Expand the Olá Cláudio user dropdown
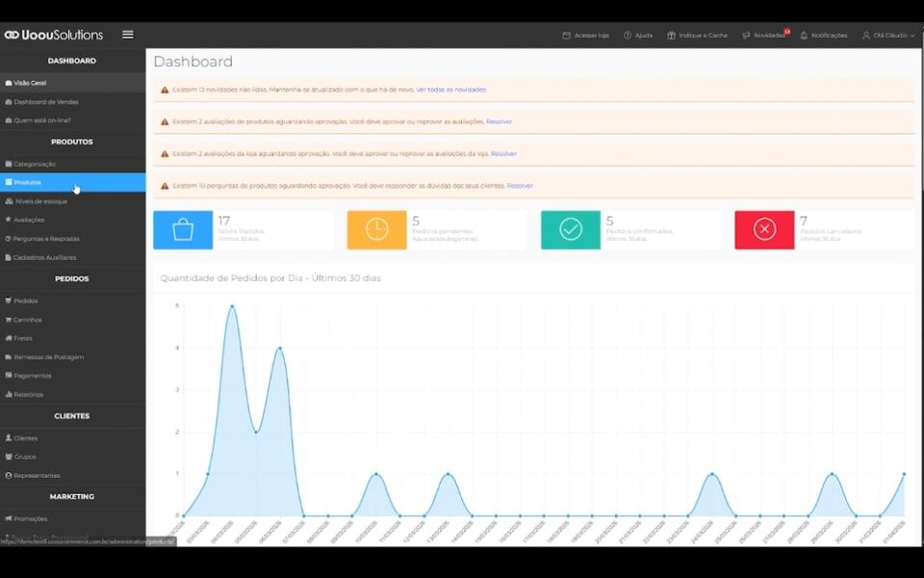This screenshot has width=924, height=578. point(888,36)
